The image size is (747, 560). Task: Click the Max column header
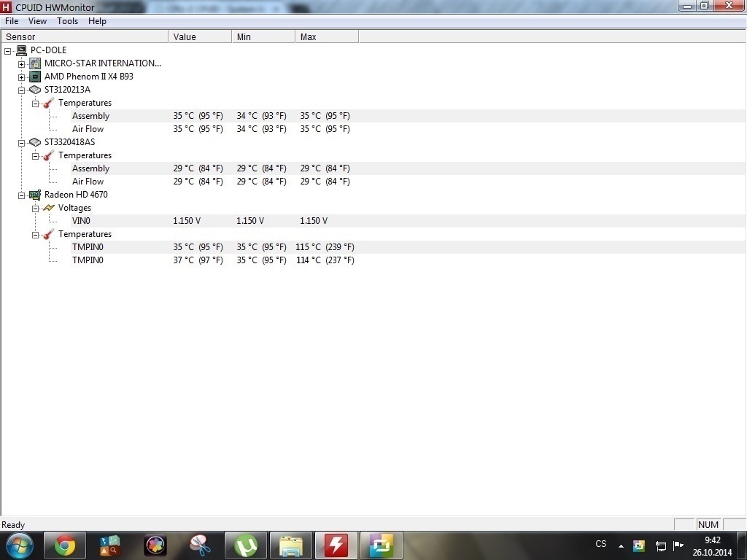pyautogui.click(x=327, y=36)
